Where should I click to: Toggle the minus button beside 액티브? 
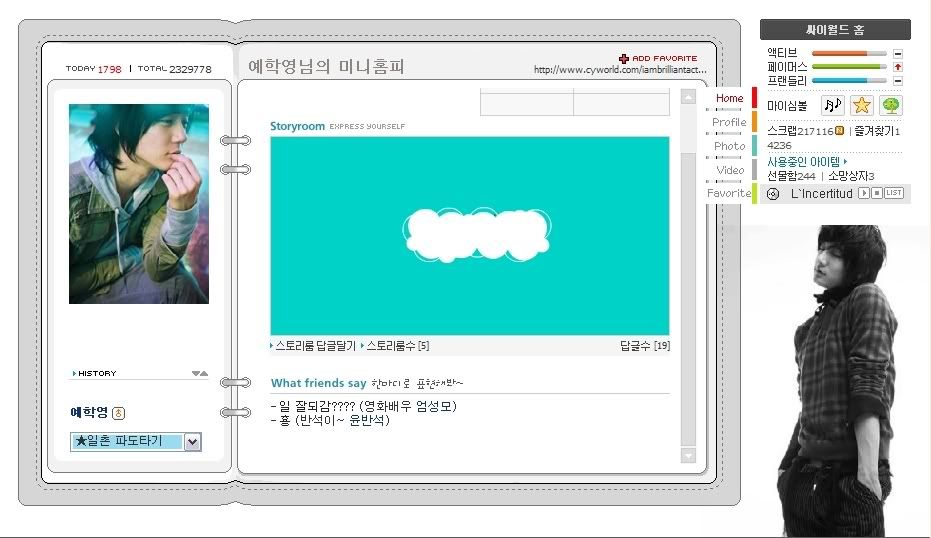coord(898,53)
